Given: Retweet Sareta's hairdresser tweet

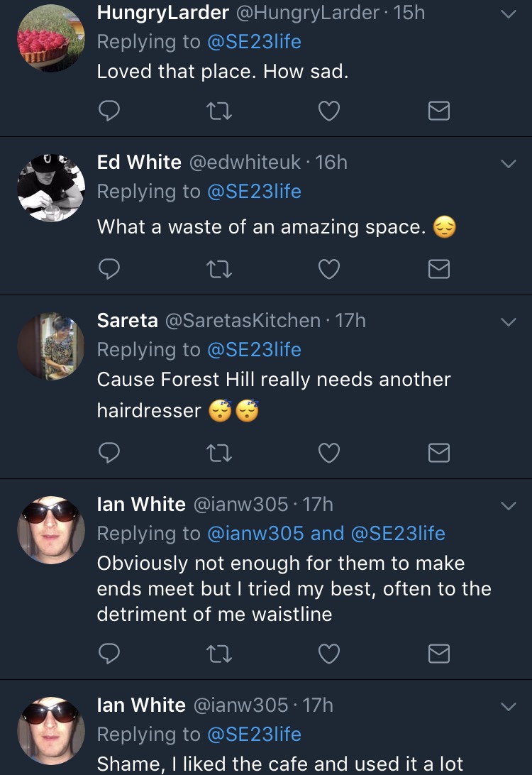Looking at the screenshot, I should 219,453.
